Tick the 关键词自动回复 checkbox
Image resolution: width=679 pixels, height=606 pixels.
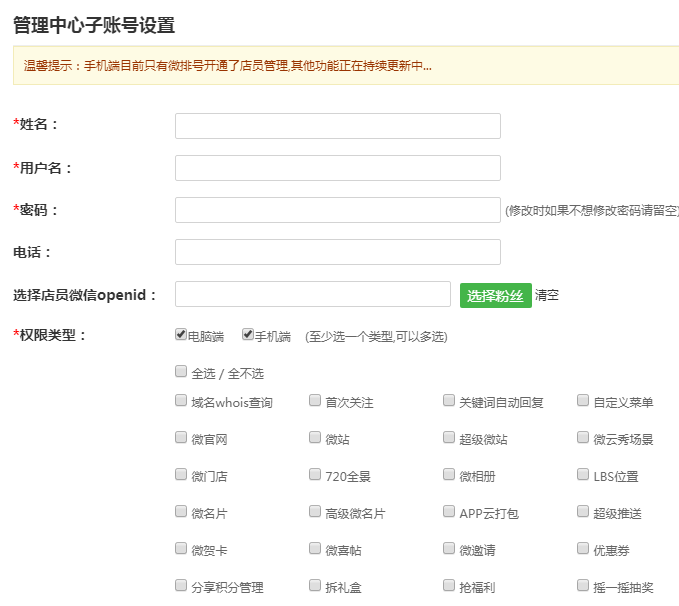449,401
